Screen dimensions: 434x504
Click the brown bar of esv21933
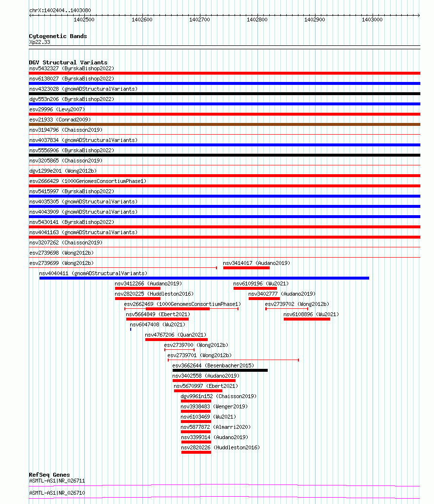coord(224,124)
